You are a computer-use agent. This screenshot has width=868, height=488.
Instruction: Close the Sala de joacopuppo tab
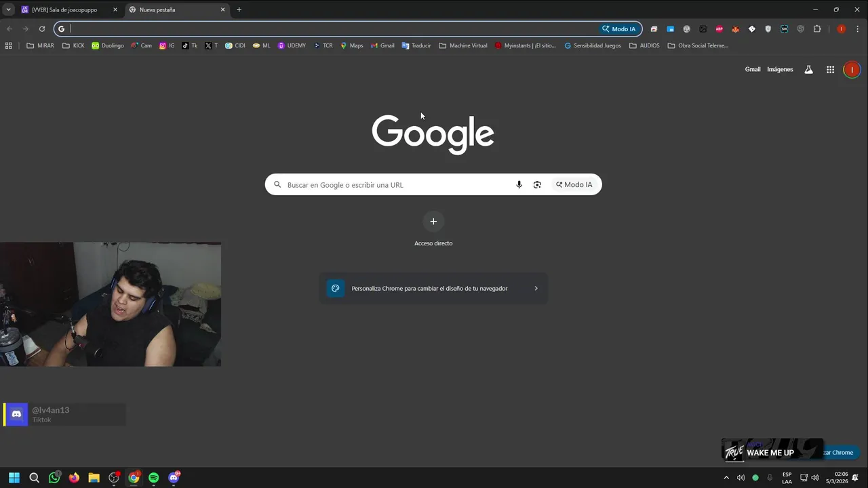(115, 9)
